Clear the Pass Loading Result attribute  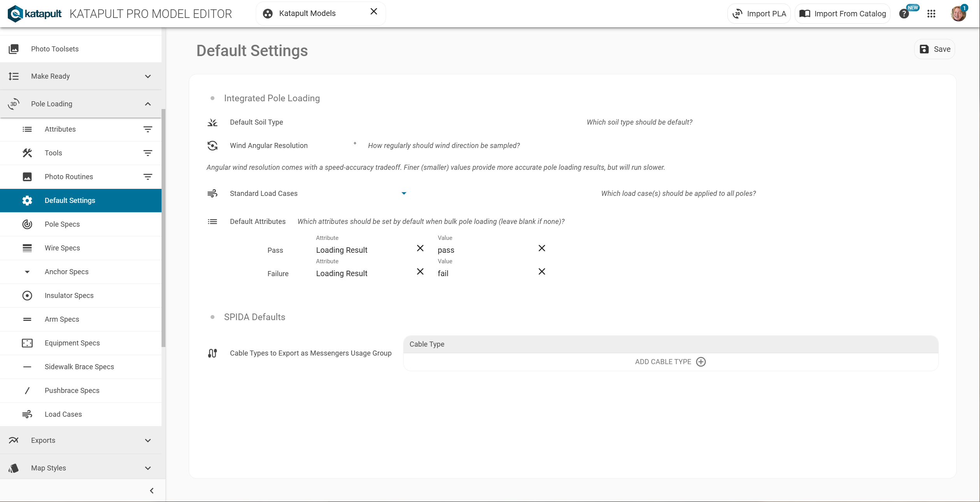[420, 248]
